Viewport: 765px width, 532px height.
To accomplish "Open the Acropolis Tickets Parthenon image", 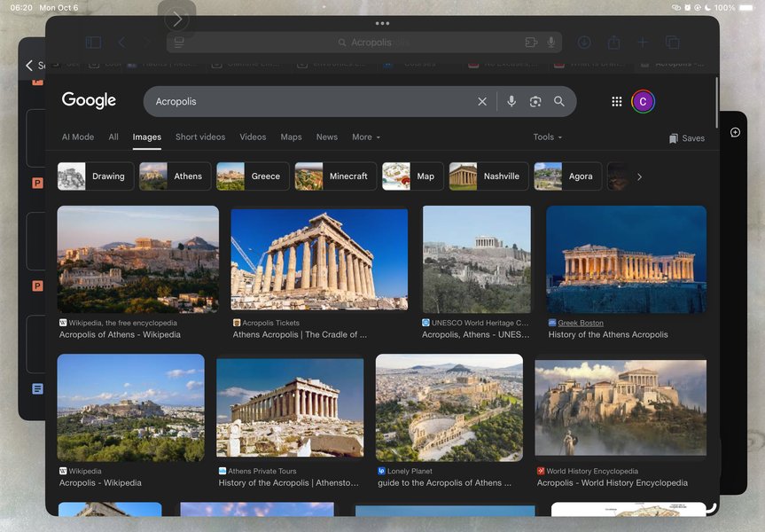I will (319, 258).
